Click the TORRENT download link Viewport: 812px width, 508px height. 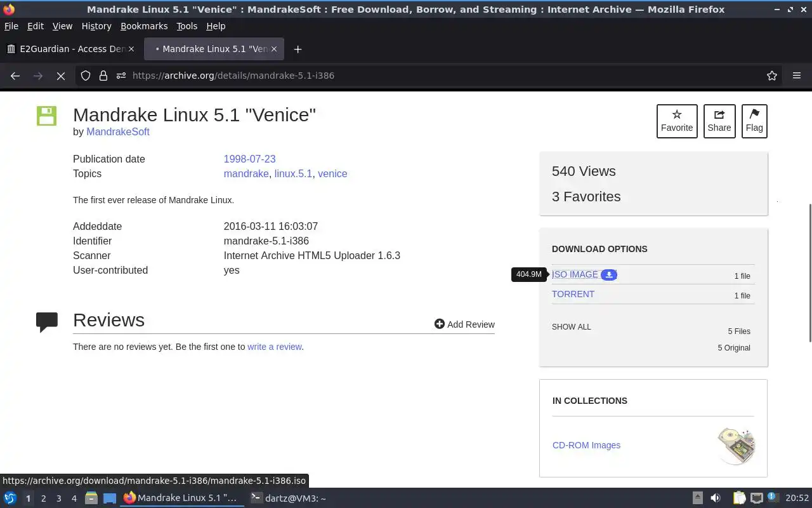coord(573,294)
